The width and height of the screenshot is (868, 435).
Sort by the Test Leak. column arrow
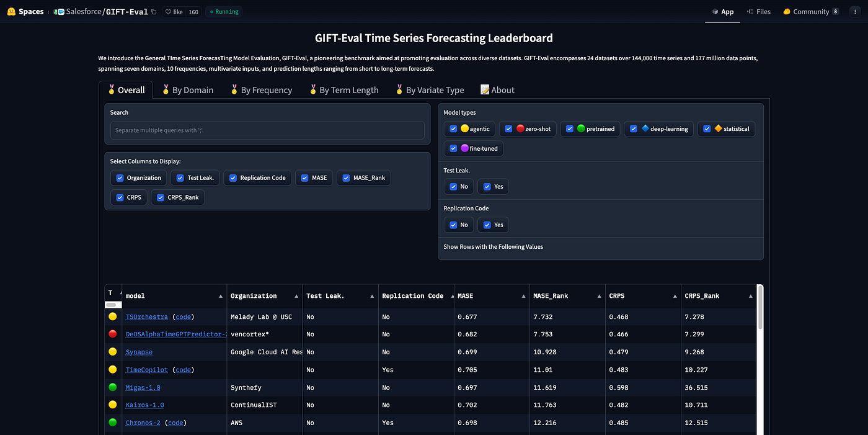(x=372, y=296)
